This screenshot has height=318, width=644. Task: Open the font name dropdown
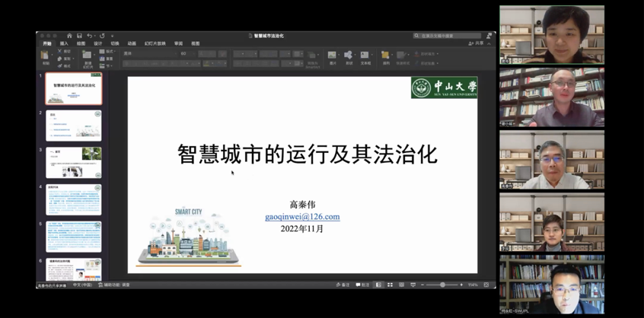(x=148, y=54)
